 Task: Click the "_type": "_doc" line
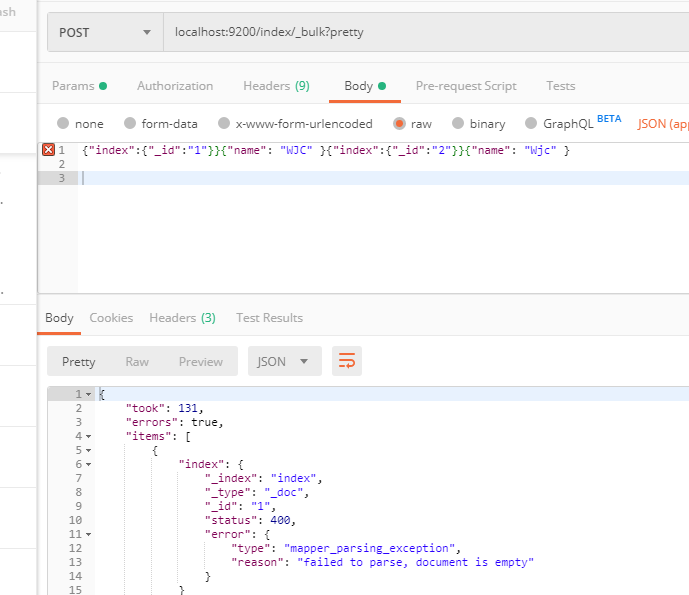pyautogui.click(x=257, y=492)
